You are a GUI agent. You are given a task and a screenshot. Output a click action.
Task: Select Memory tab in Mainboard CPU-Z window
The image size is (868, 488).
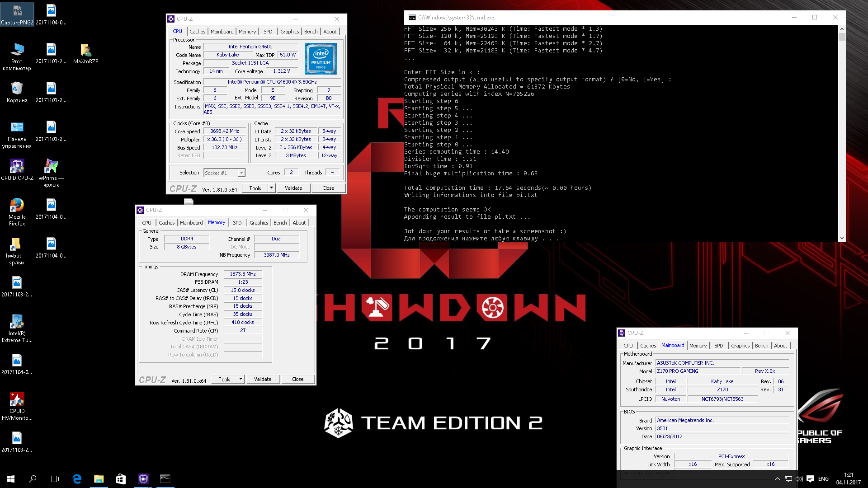tap(698, 346)
